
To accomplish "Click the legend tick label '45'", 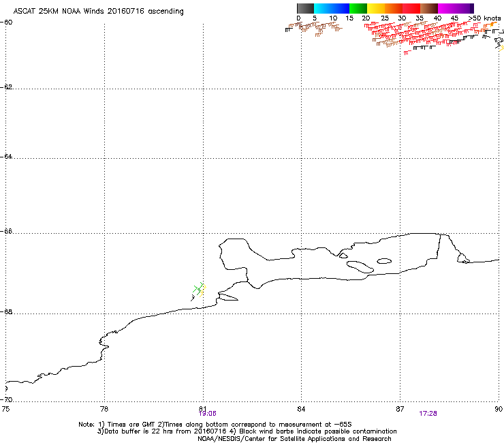I will (x=454, y=18).
